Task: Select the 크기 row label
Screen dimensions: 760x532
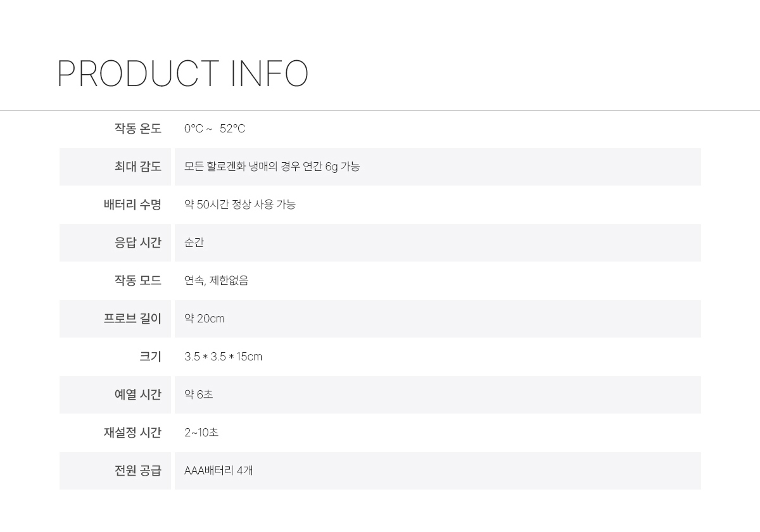Action: click(x=150, y=357)
